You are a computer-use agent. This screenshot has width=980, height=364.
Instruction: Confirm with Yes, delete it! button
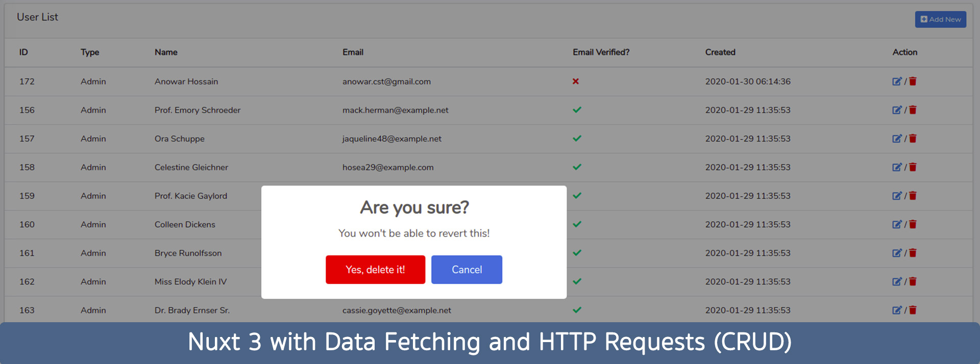375,270
